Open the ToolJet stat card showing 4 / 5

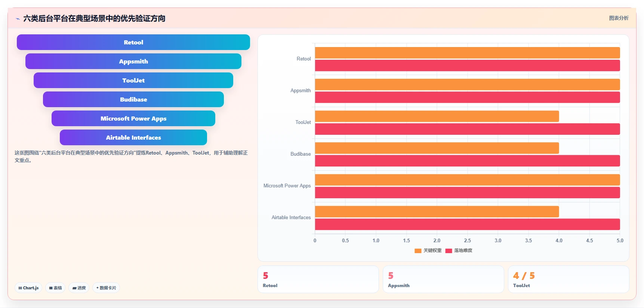point(568,279)
